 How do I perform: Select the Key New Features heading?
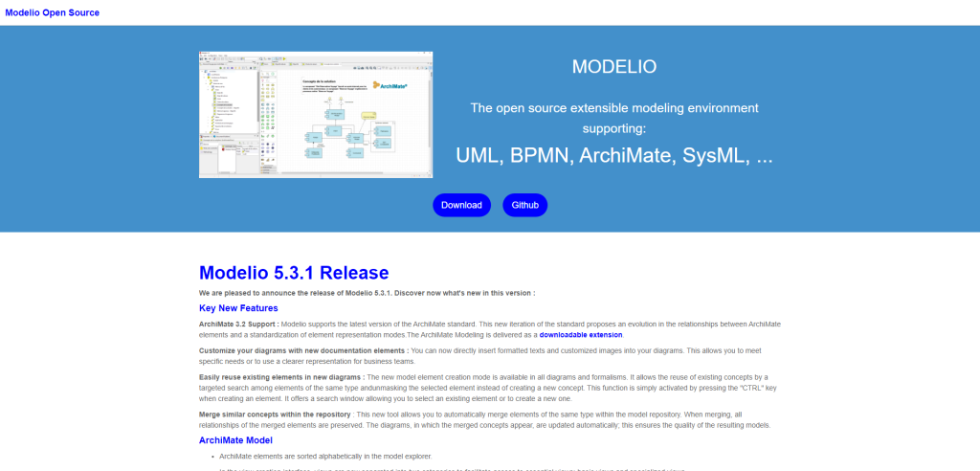238,308
